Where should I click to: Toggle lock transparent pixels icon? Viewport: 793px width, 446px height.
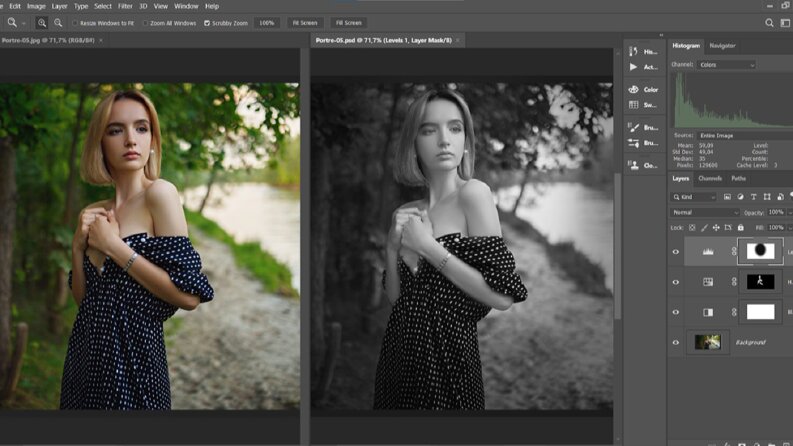[692, 228]
